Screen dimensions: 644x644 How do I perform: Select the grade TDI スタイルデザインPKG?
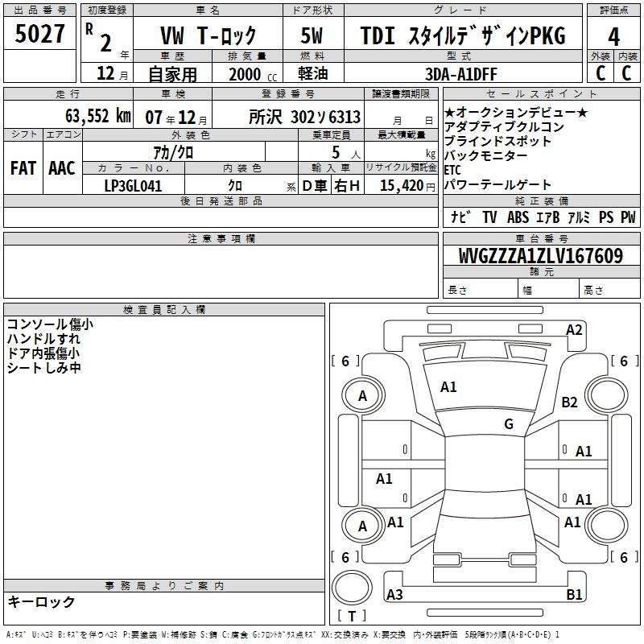463,35
